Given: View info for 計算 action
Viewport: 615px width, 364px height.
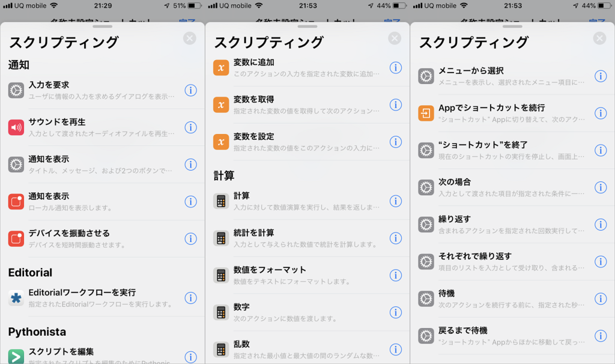Looking at the screenshot, I should coord(396,201).
